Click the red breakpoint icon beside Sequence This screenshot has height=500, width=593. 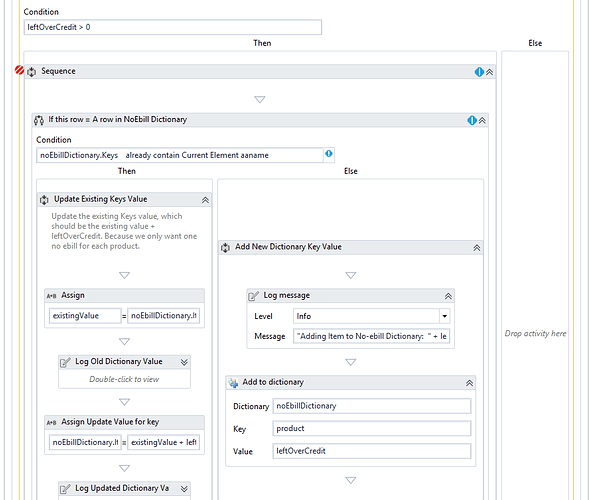(19, 70)
